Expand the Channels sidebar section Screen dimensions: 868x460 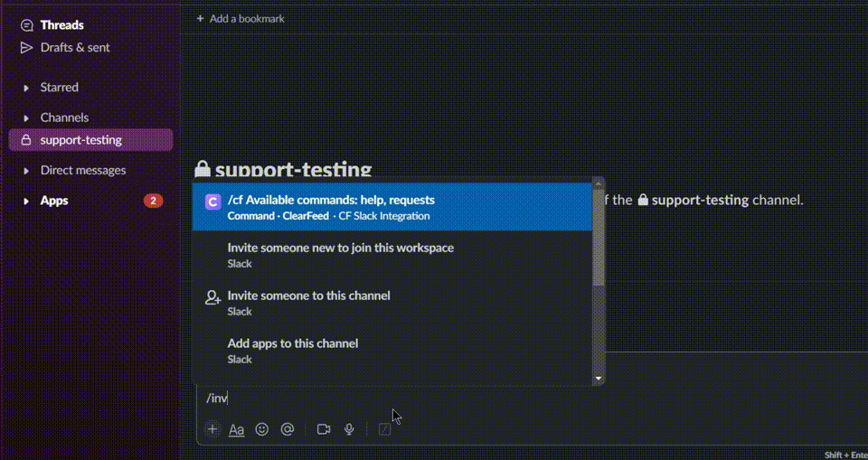pyautogui.click(x=26, y=117)
